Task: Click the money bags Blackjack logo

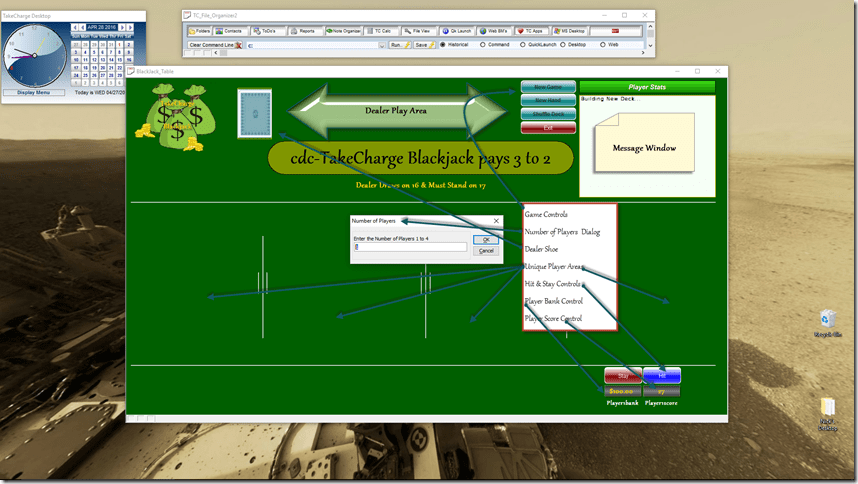Action: (176, 118)
